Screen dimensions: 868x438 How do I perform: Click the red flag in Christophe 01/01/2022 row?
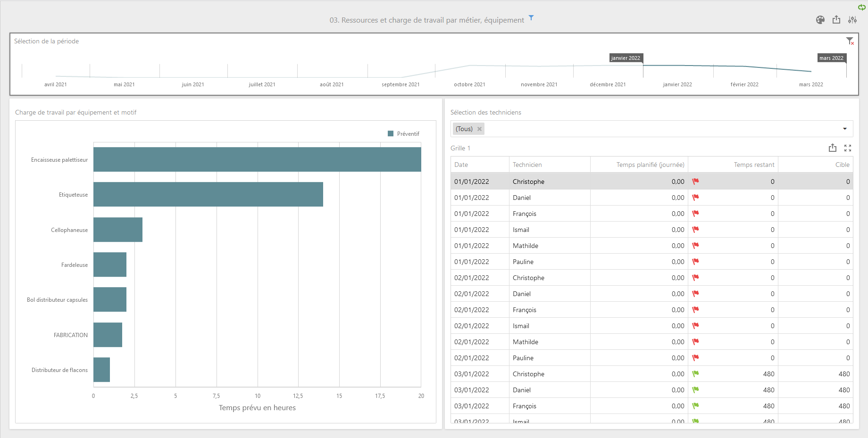(x=695, y=182)
